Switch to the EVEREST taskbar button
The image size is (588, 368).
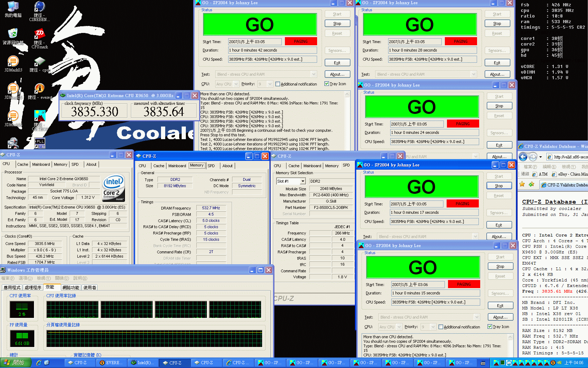[x=111, y=363]
